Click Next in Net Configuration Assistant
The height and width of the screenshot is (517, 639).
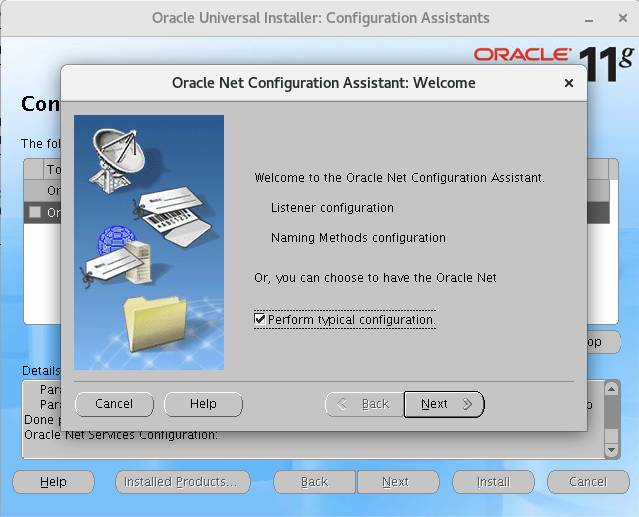(444, 404)
